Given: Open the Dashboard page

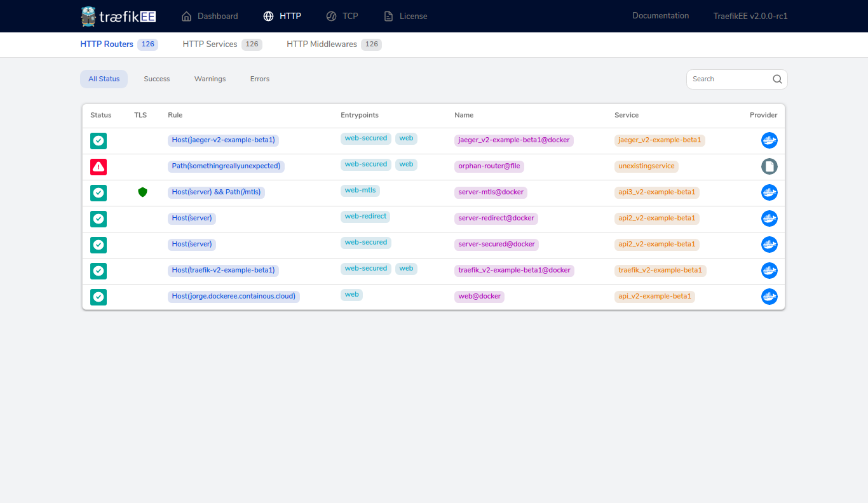Looking at the screenshot, I should click(210, 17).
